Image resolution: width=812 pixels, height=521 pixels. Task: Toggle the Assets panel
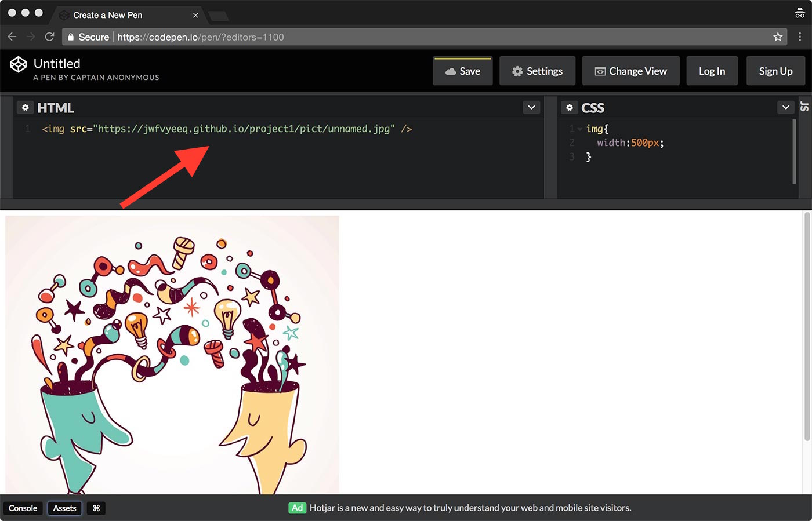click(x=64, y=508)
